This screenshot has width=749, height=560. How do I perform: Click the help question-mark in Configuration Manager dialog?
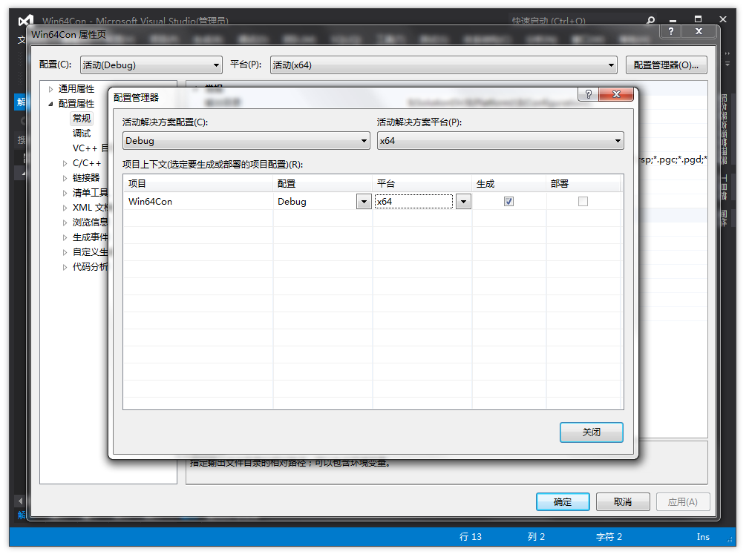pyautogui.click(x=589, y=94)
